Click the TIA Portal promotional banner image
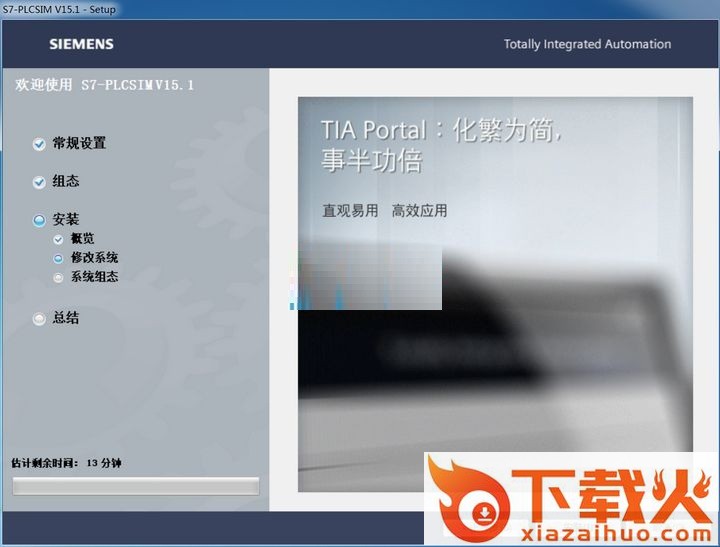720x547 pixels. (x=495, y=294)
